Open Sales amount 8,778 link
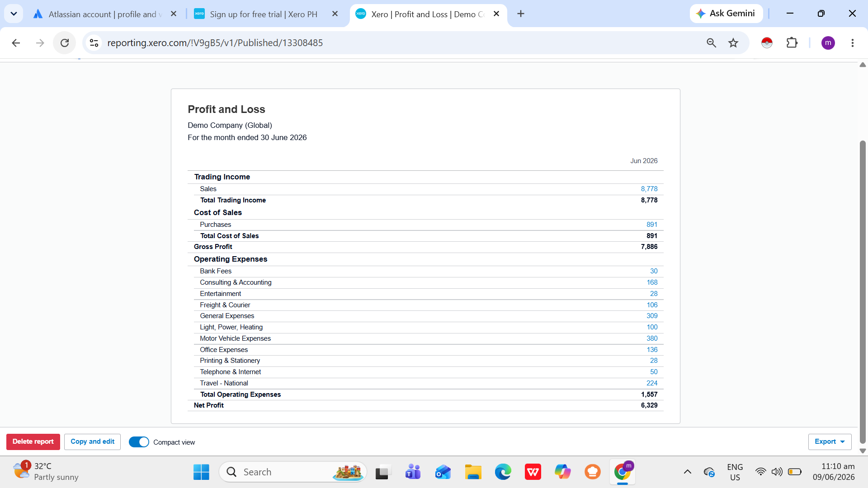The width and height of the screenshot is (868, 488). 649,189
